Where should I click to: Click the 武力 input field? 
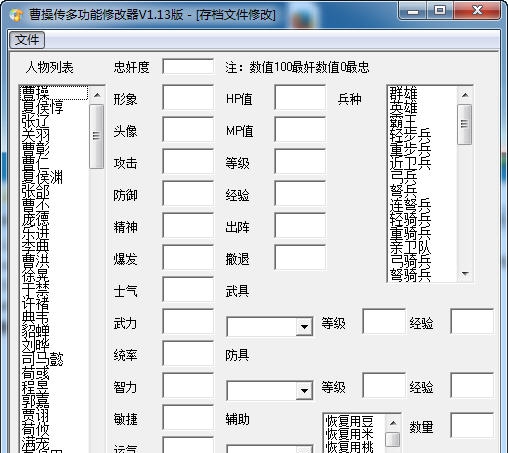[x=188, y=321]
